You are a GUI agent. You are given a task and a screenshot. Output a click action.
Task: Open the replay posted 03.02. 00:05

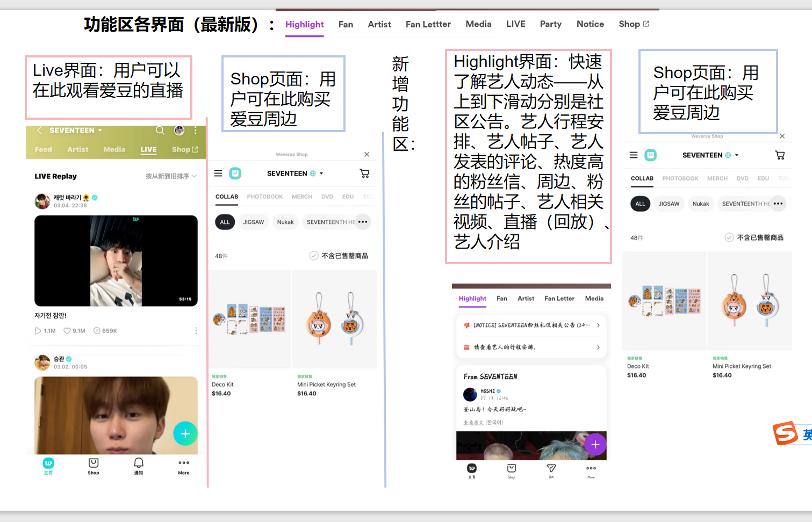(116, 415)
